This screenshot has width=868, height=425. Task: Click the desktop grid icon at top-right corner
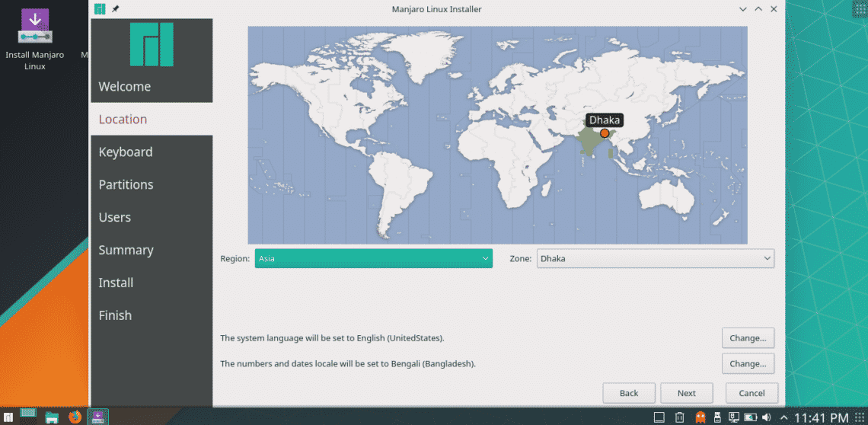click(859, 10)
